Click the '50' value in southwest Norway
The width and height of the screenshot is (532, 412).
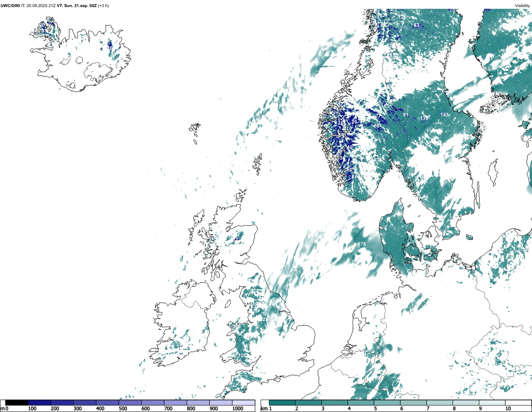coord(350,170)
